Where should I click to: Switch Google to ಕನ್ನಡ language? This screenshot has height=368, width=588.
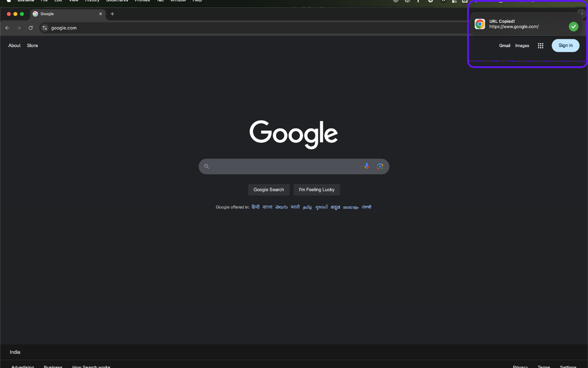(x=336, y=207)
